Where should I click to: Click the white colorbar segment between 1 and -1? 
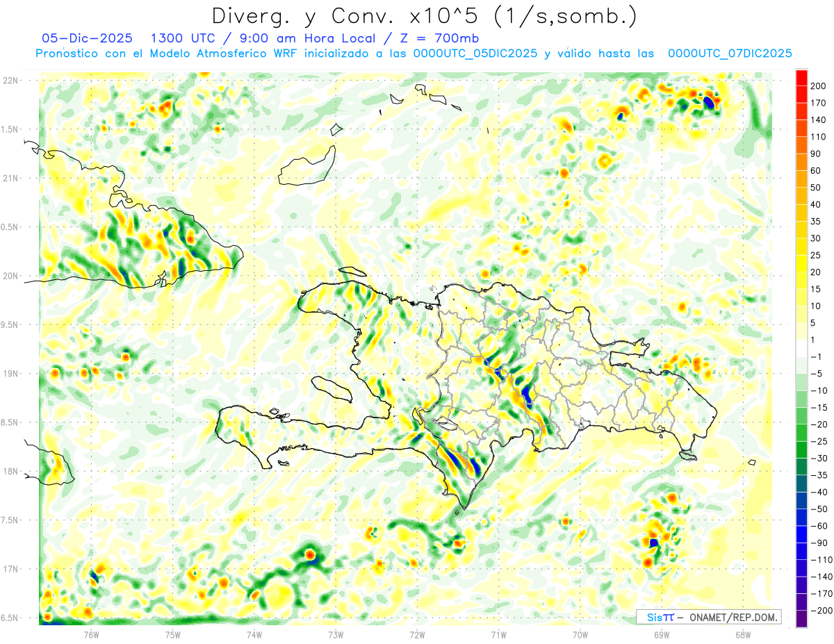[x=801, y=349]
